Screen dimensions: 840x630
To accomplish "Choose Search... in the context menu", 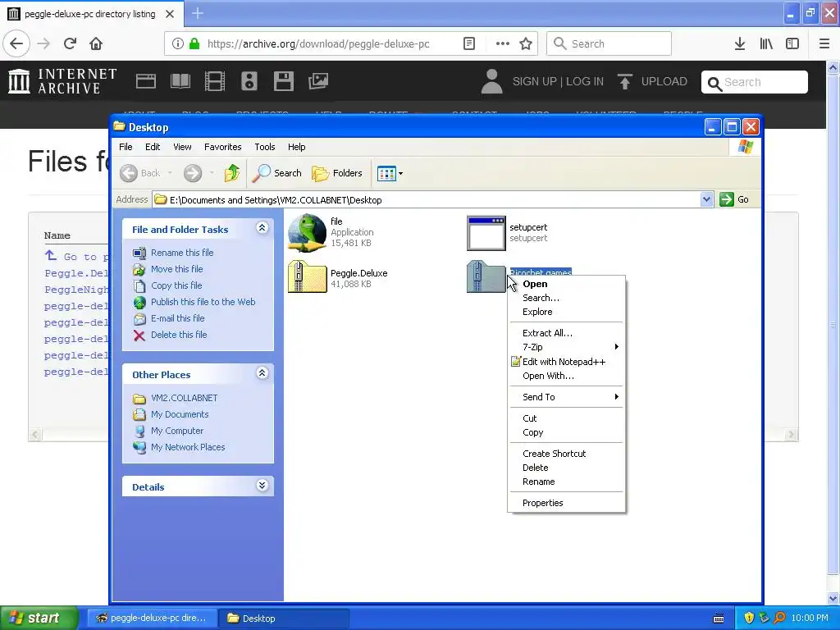I will (566, 298).
